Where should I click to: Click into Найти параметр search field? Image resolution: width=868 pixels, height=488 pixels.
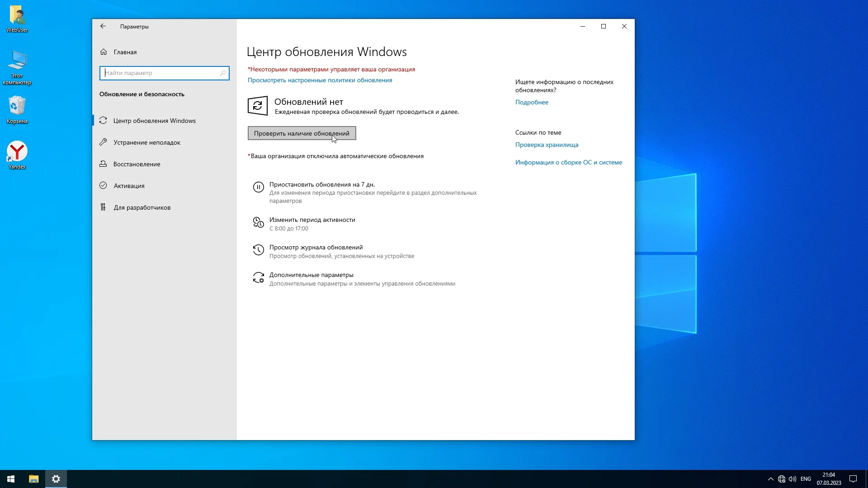coord(160,73)
